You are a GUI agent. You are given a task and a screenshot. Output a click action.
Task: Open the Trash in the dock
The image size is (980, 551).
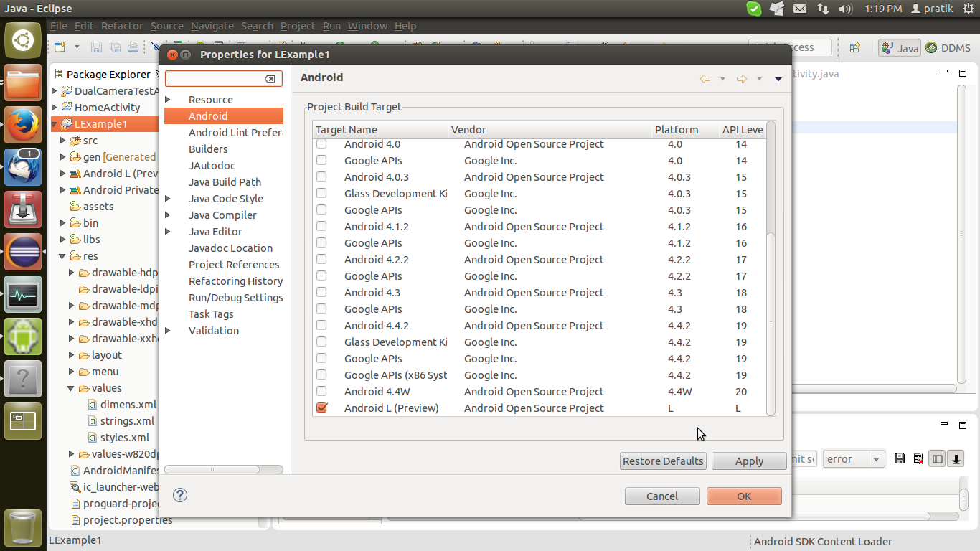23,528
